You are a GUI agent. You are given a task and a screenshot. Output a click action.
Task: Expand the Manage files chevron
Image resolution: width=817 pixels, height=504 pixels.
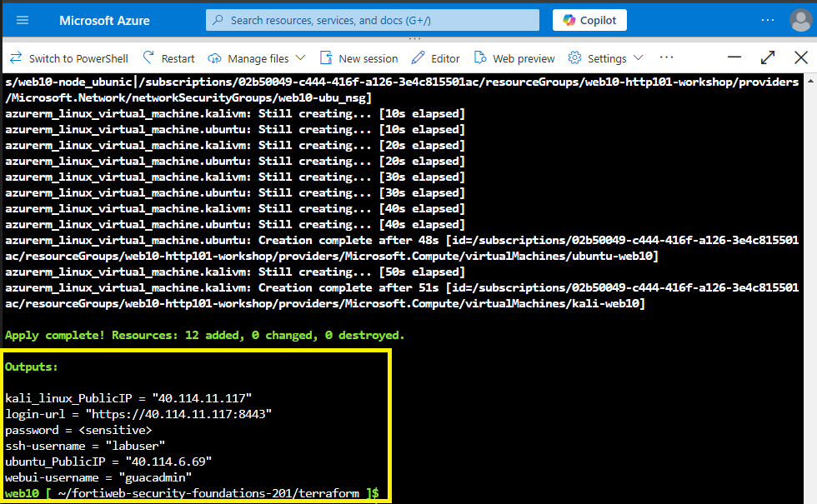pyautogui.click(x=301, y=57)
